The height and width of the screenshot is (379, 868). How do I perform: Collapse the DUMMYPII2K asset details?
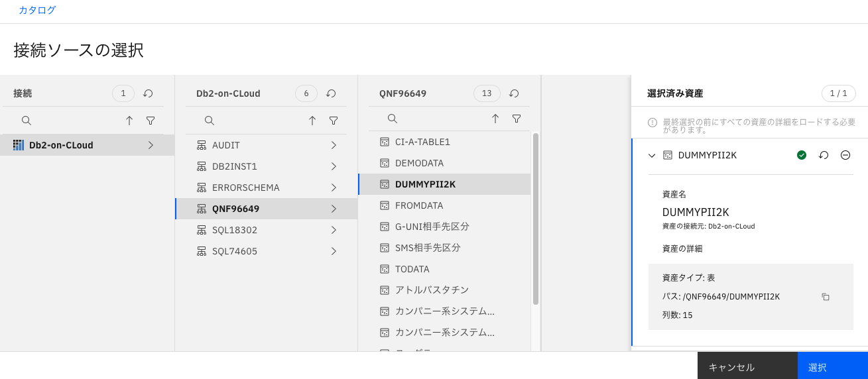point(652,155)
